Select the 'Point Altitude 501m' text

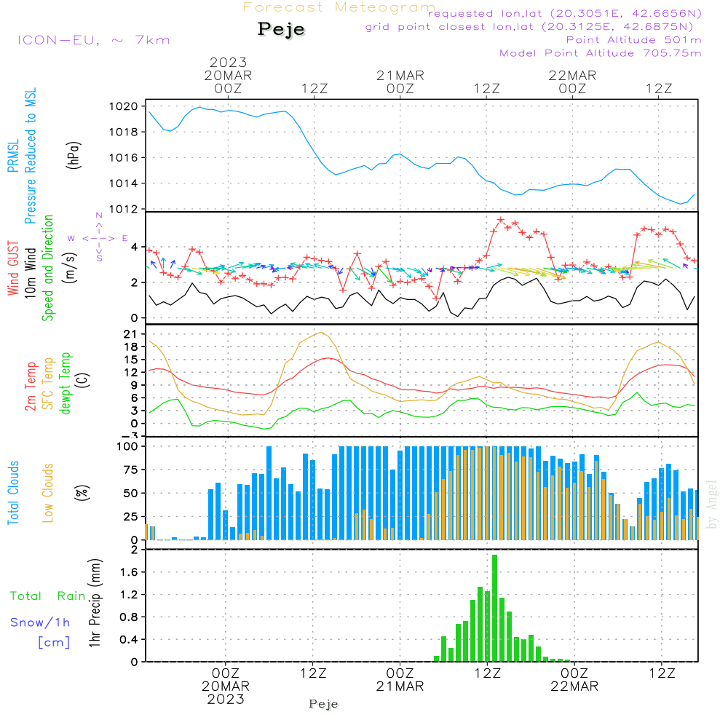coord(633,40)
